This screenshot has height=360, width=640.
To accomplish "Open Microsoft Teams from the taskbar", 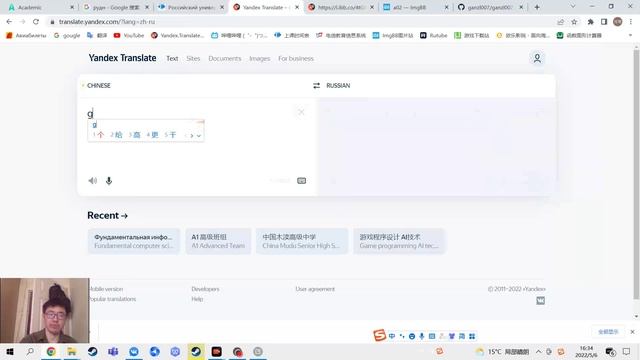I will (x=113, y=351).
